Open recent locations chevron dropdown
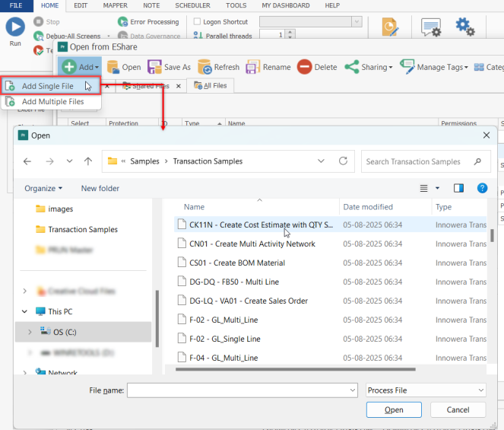504x430 pixels. [x=69, y=161]
